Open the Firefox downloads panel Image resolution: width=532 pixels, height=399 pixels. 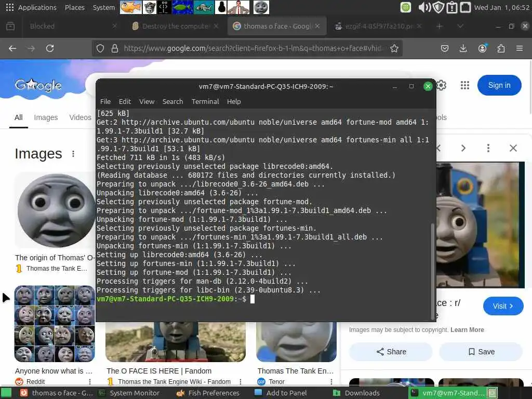pyautogui.click(x=463, y=48)
